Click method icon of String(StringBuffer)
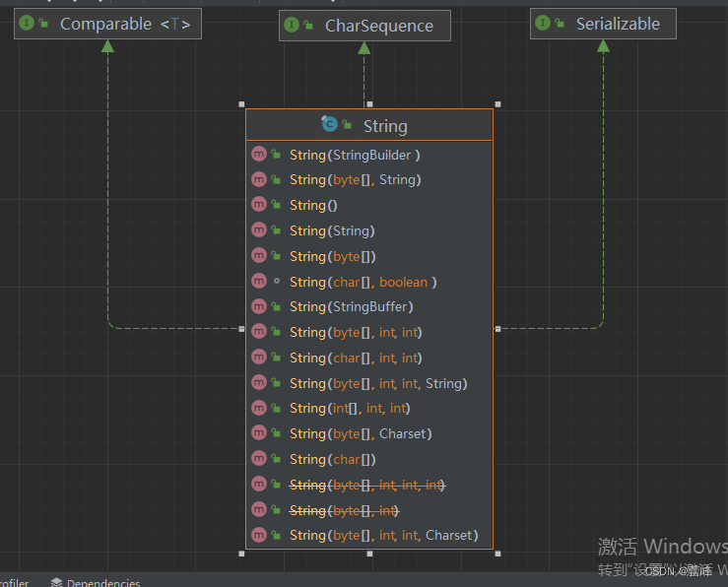 pos(259,305)
